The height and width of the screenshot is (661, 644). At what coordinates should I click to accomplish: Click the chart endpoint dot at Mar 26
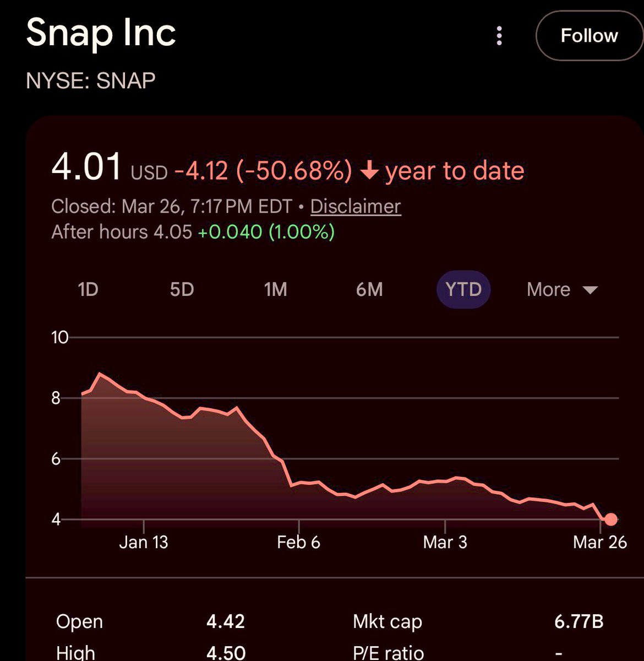[x=610, y=519]
